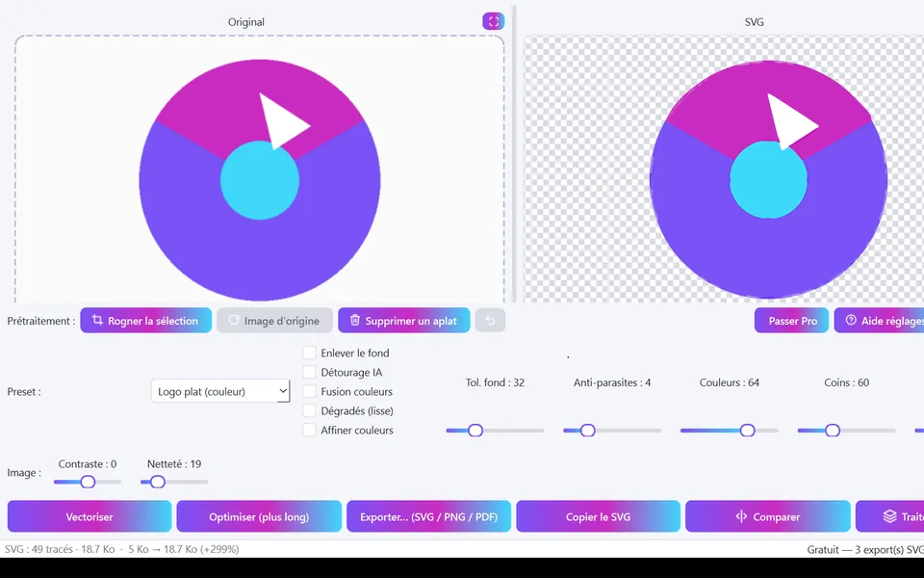Enable the Affiner couleurs checkbox
924x578 pixels.
(309, 430)
